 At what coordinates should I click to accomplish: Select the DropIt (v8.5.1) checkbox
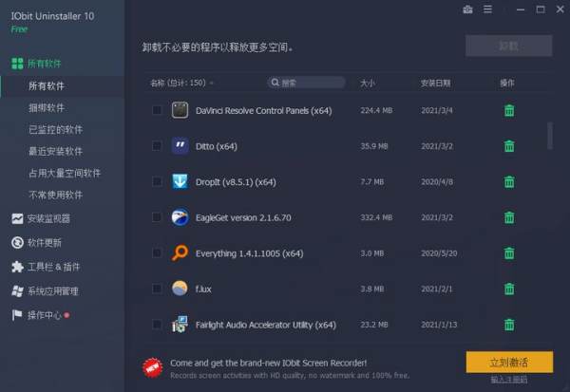click(x=157, y=181)
